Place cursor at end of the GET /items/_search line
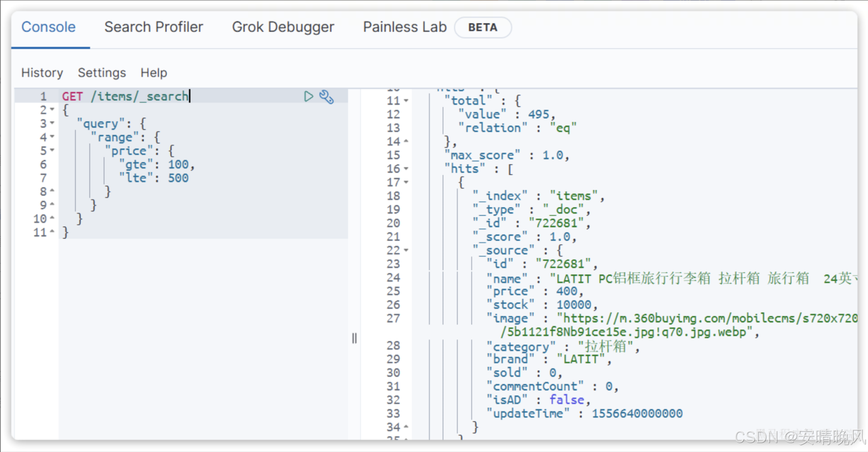The image size is (868, 452). click(x=190, y=97)
